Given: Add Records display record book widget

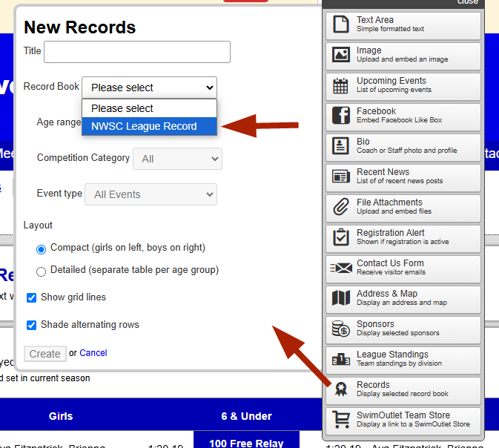Looking at the screenshot, I should pos(403,390).
